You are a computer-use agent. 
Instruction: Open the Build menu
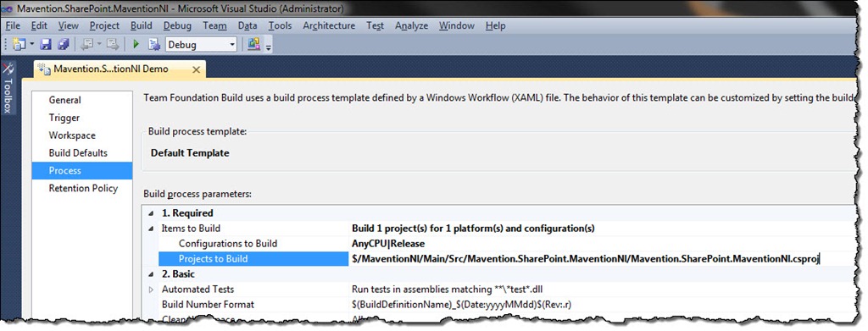coord(142,25)
